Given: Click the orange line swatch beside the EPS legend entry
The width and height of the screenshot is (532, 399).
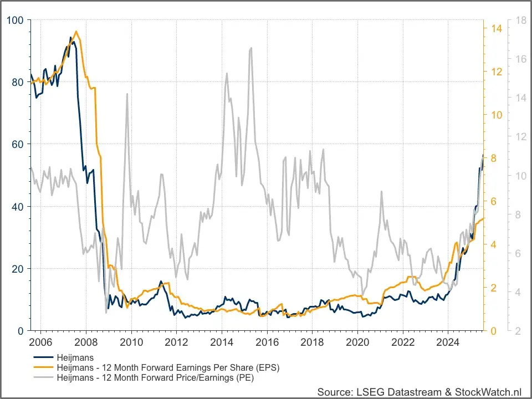Looking at the screenshot, I should 43,367.
